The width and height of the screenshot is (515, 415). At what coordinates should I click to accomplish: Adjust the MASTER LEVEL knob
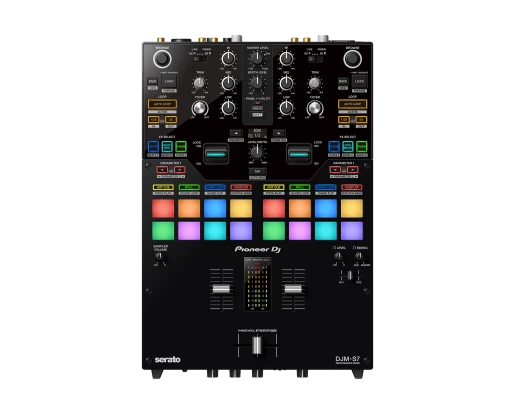click(257, 58)
